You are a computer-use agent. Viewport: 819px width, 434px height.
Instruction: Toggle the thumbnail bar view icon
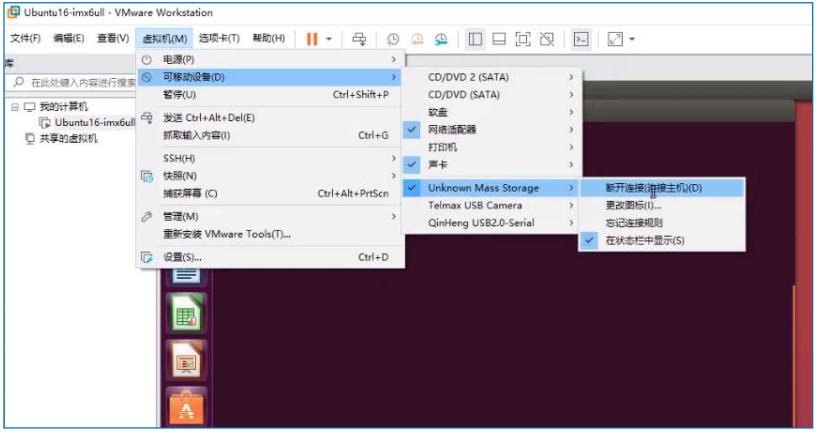tap(499, 39)
